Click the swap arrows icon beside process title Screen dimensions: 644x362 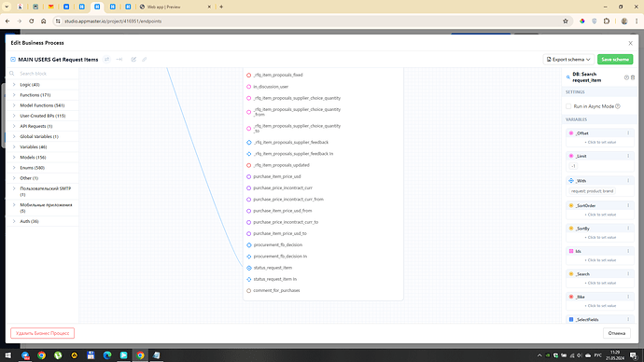[x=106, y=60]
